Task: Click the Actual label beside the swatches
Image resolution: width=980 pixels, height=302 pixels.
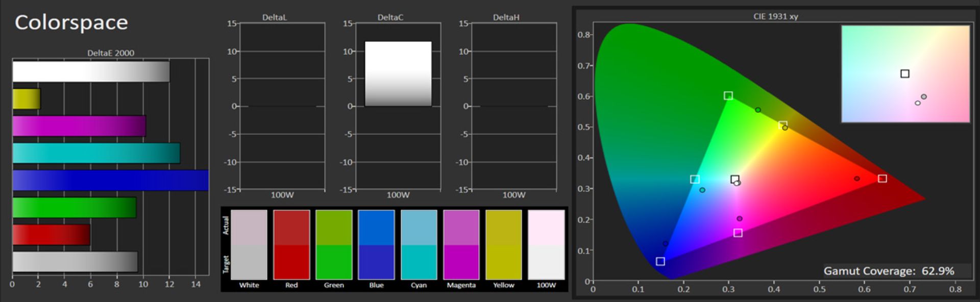Action: pos(226,225)
